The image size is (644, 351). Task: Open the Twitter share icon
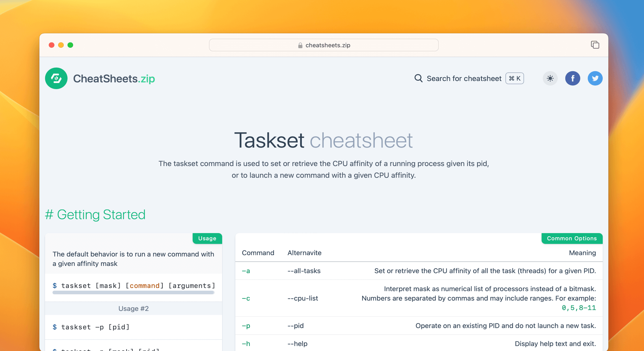tap(595, 78)
